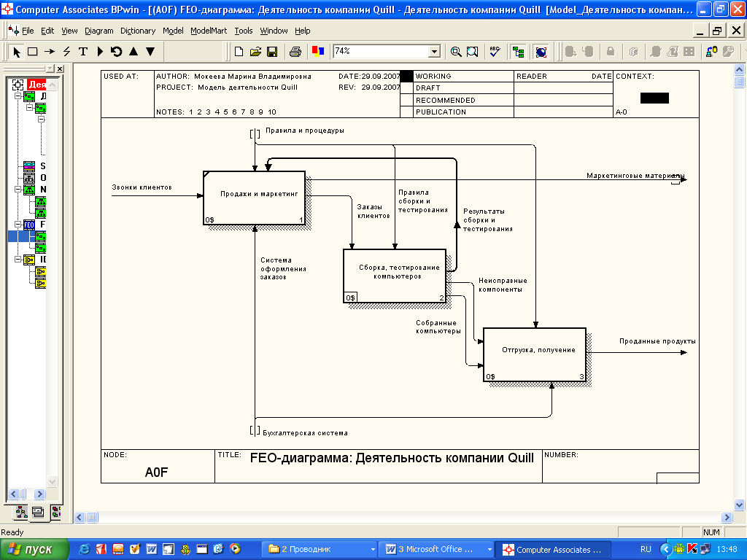Image resolution: width=747 pixels, height=560 pixels.
Task: Click the 'Проданные продукты' arrow label
Action: click(x=657, y=341)
